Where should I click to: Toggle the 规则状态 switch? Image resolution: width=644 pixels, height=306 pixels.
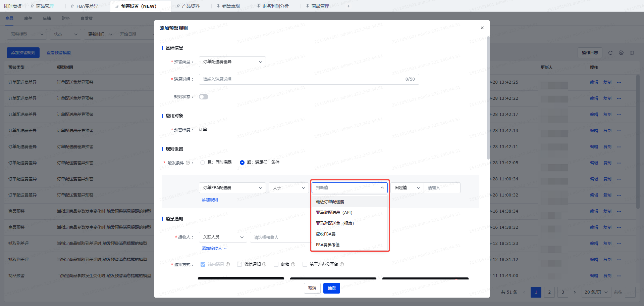click(x=204, y=97)
